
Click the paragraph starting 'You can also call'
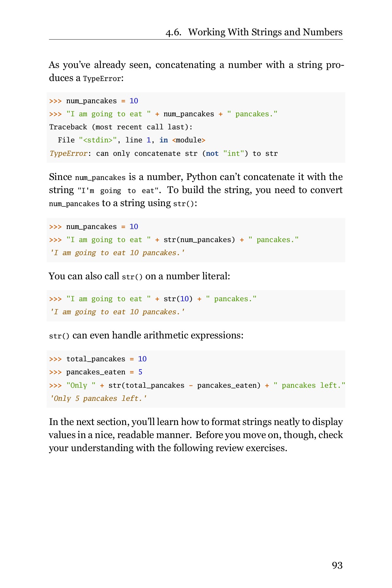pyautogui.click(x=139, y=276)
